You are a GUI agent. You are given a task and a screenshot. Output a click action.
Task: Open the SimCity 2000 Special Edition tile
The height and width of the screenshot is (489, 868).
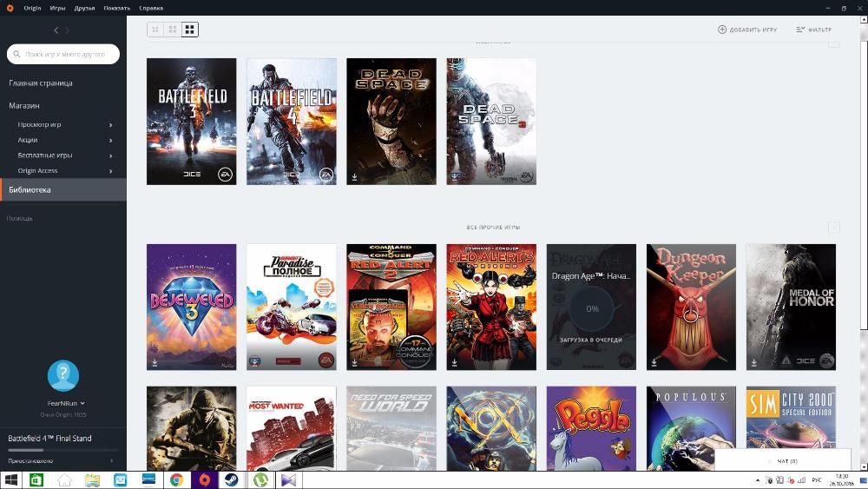[791, 417]
